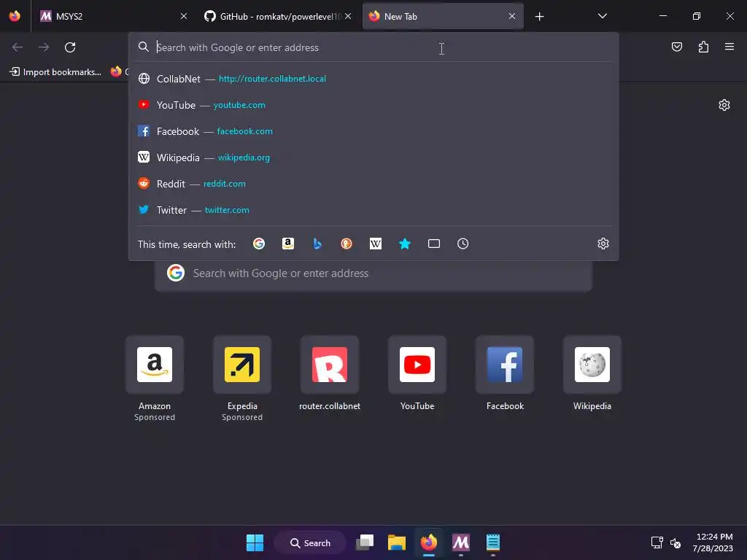Click Import bookmarks in bookmarks toolbar
747x560 pixels.
coord(56,72)
